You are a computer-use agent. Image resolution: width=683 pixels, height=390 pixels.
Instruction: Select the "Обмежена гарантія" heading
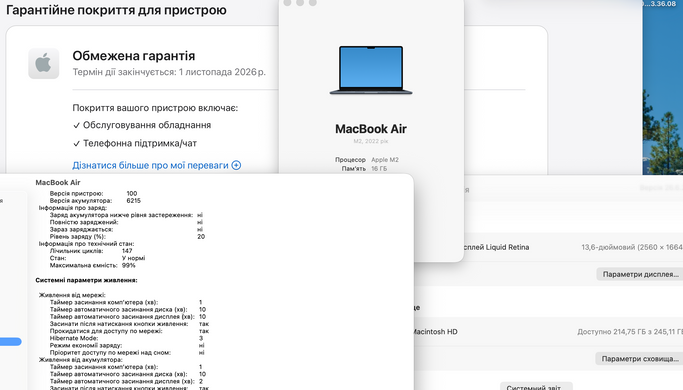[x=134, y=56]
